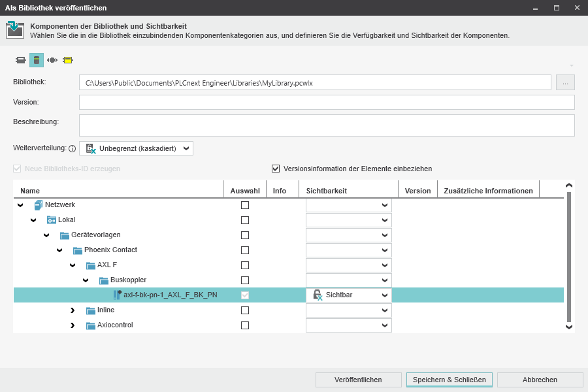Click the axl-f-bk-pn-1 device icon

click(x=118, y=295)
